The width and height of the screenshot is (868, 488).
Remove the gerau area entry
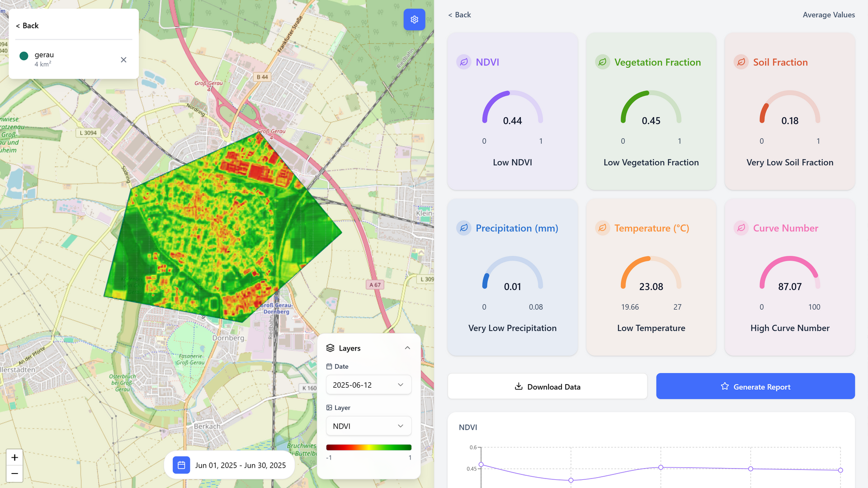(123, 60)
